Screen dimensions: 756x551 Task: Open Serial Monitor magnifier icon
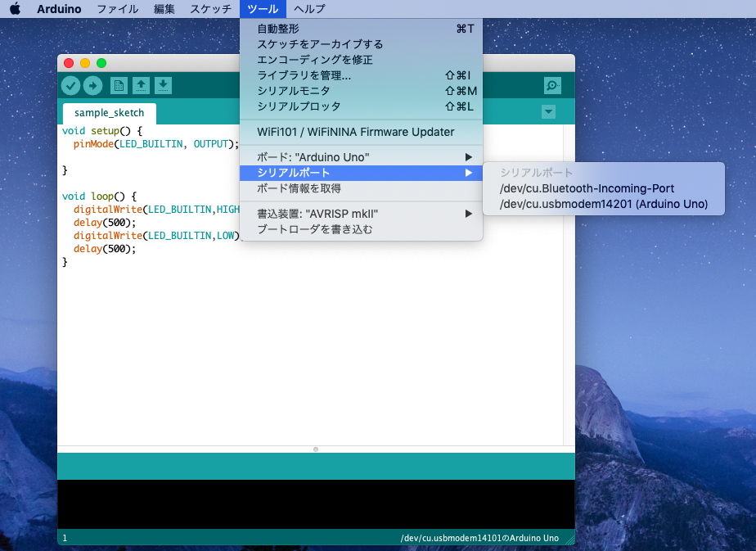[x=552, y=86]
